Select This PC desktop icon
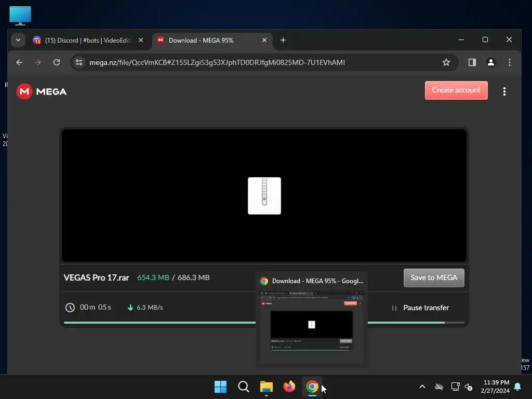The height and width of the screenshot is (399, 532). [x=20, y=16]
